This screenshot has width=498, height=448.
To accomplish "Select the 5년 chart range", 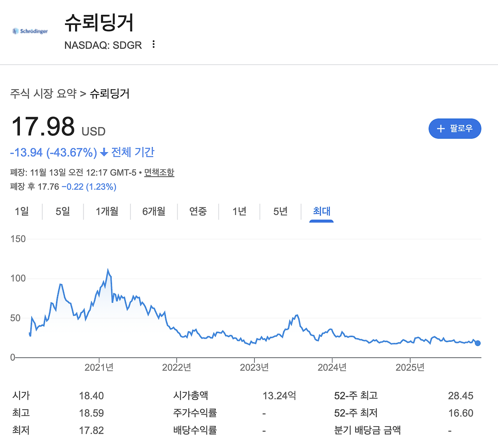I will pyautogui.click(x=280, y=211).
